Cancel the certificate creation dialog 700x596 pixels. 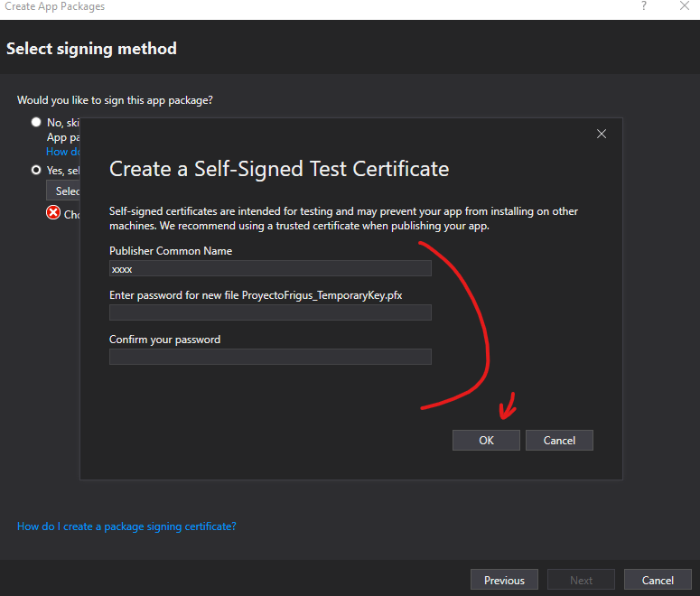pyautogui.click(x=559, y=440)
